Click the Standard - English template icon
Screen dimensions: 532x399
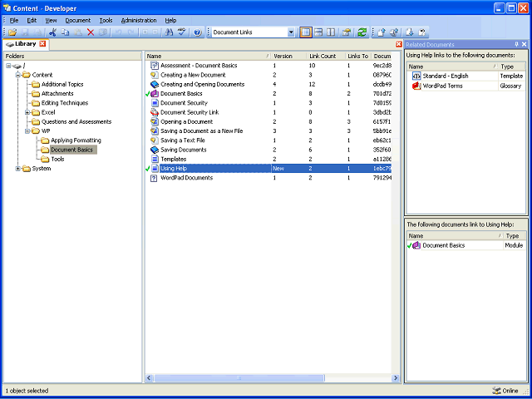click(x=416, y=76)
